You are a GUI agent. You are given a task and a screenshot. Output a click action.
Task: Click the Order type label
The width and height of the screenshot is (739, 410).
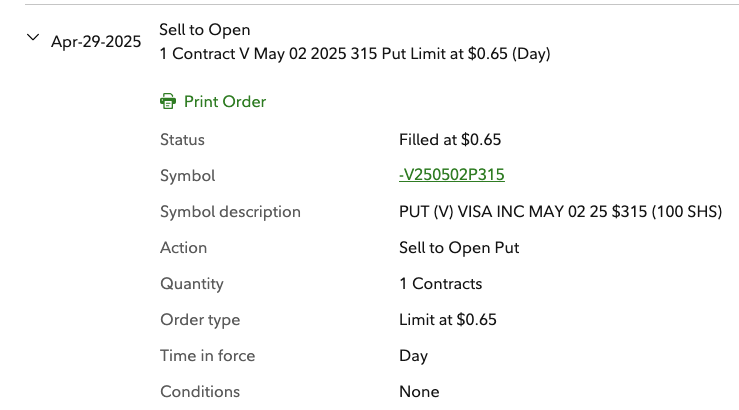click(200, 320)
